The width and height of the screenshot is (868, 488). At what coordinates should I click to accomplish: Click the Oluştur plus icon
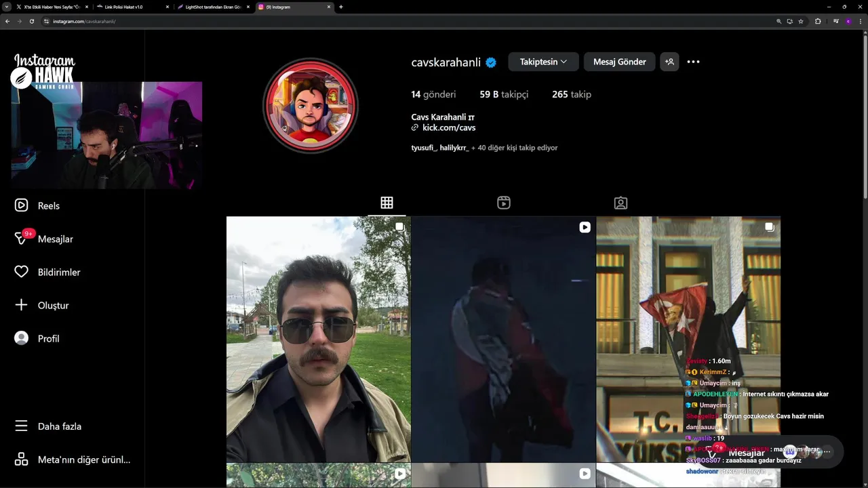click(22, 305)
